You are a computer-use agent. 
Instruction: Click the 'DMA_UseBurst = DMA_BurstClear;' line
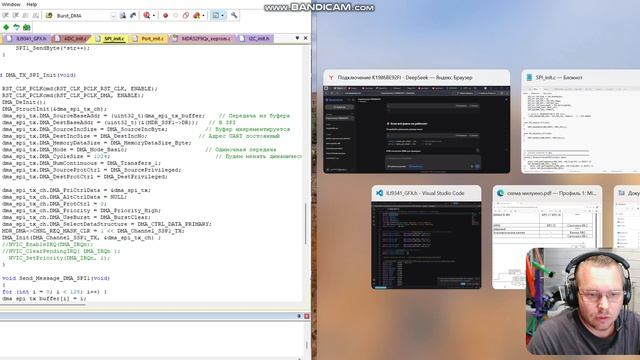pos(76,217)
